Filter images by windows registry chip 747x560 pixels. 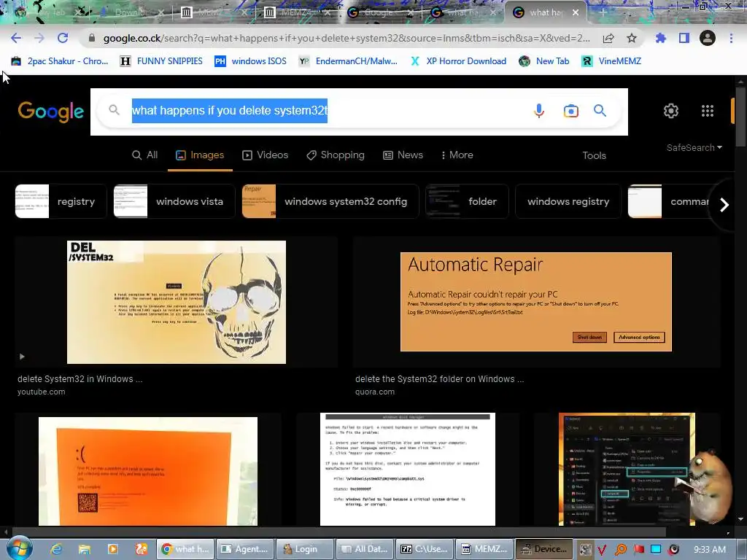point(568,201)
